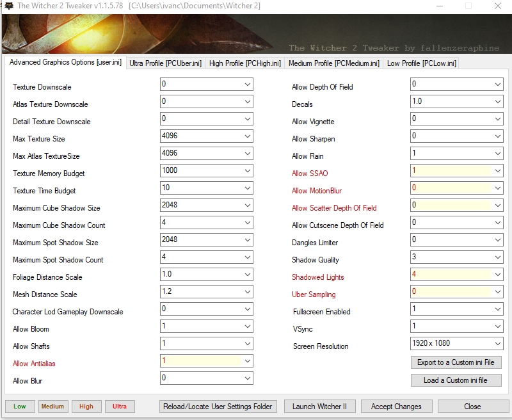Open Allow Cutscene Depth Of Field dropdown

(x=456, y=223)
